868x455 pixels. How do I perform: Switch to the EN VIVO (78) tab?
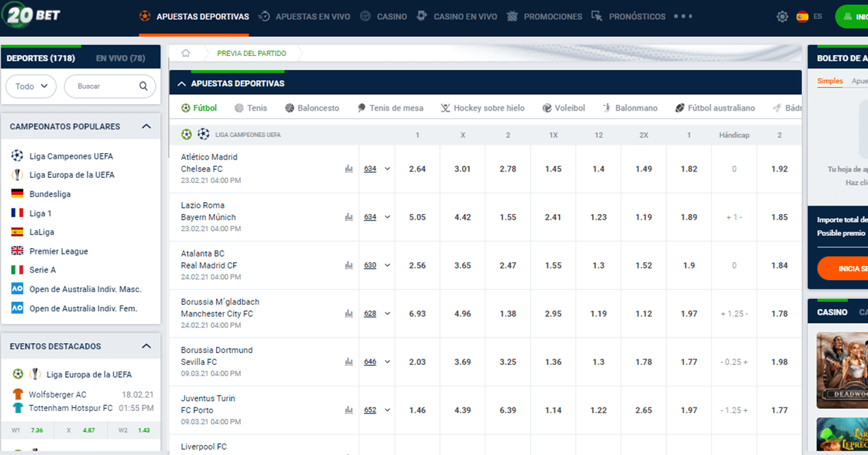(x=120, y=57)
